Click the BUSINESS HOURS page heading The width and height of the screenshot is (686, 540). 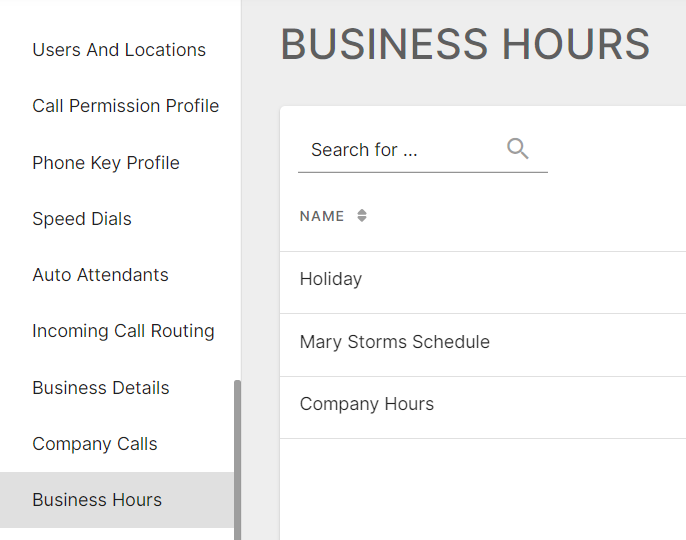coord(465,44)
